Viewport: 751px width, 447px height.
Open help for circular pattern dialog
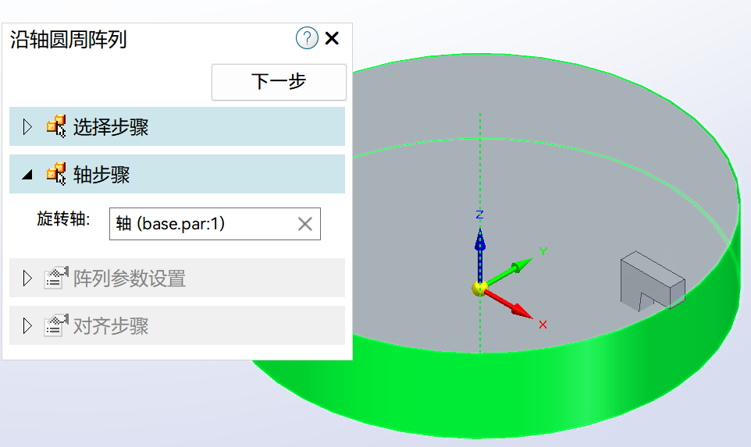pyautogui.click(x=306, y=39)
